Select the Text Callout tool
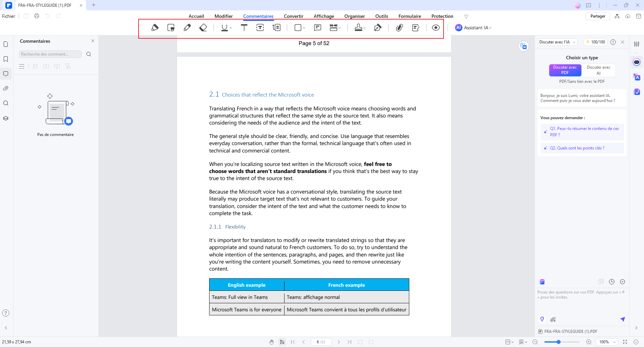Screen dimensions: 644x347 coord(276,28)
